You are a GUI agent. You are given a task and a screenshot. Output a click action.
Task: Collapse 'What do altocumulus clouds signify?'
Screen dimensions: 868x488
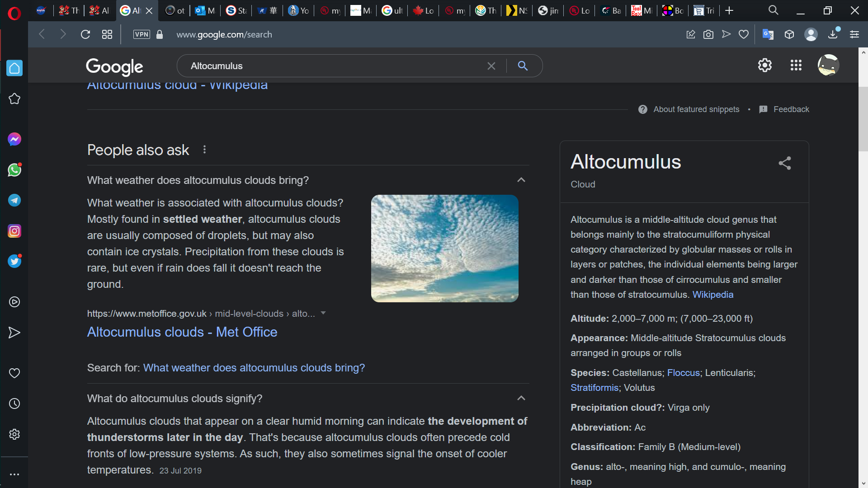521,398
